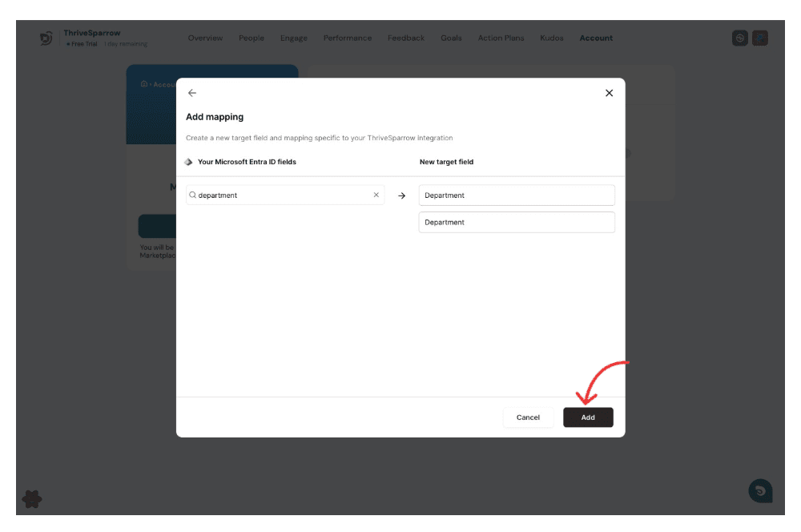Click the ThriveSparrow logo icon

point(46,38)
